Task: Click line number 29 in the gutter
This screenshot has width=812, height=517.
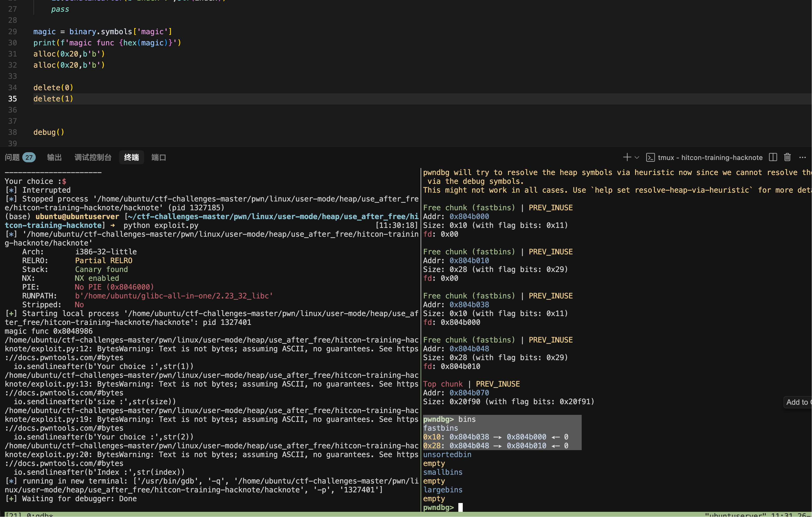Action: [x=12, y=32]
